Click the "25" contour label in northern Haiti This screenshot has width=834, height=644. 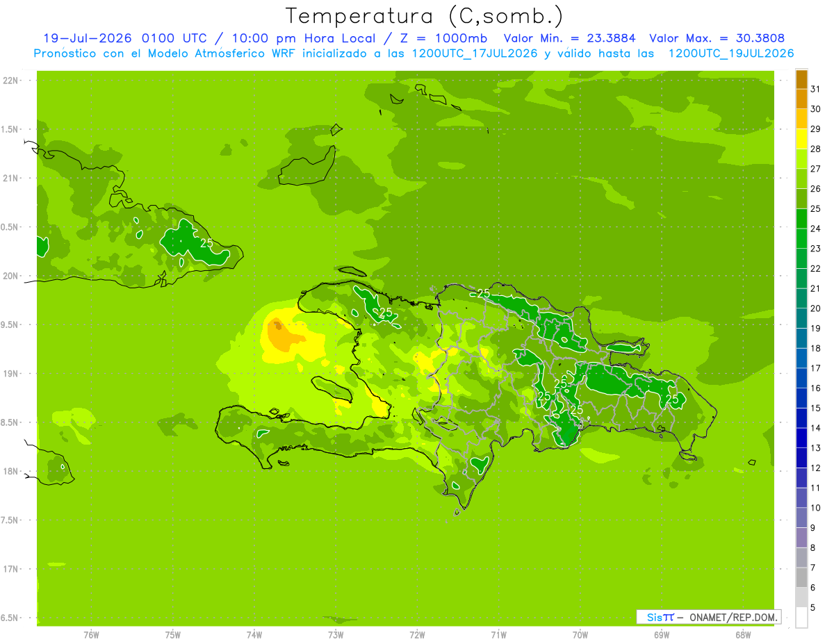click(x=386, y=312)
